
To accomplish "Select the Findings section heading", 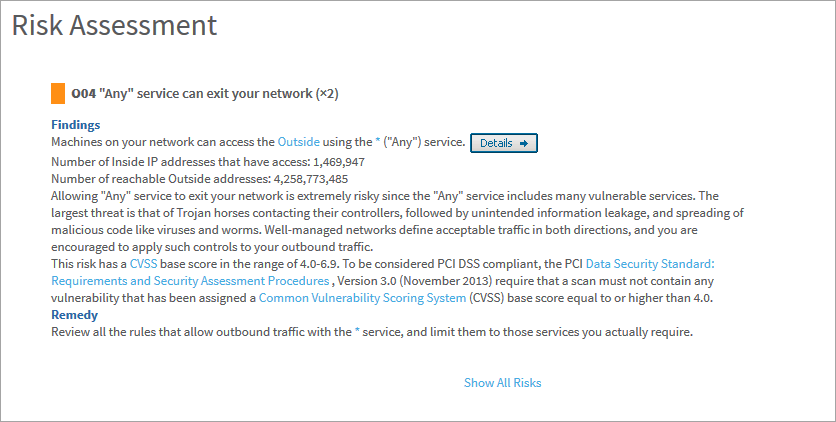I will [76, 125].
